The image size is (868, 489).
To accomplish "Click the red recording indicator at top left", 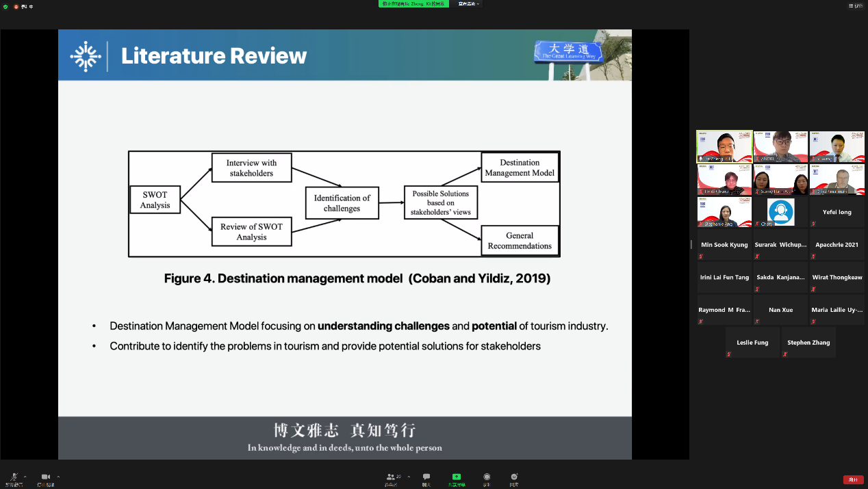I will click(x=16, y=6).
